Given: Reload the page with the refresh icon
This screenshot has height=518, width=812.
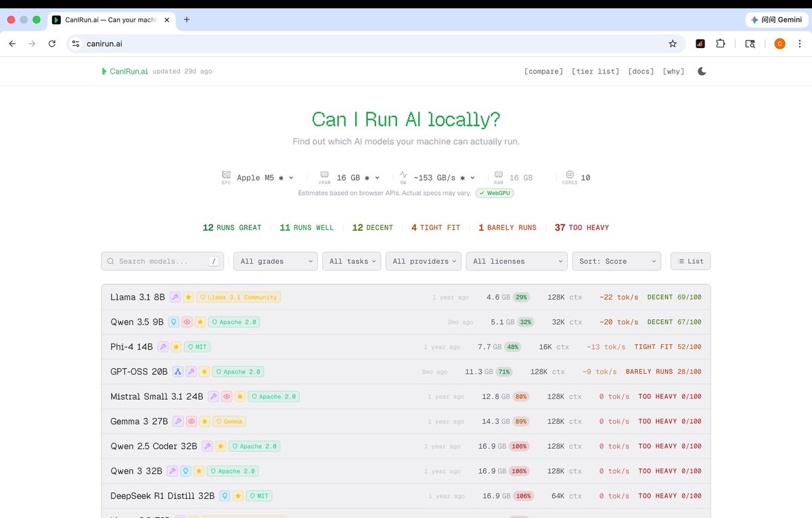Looking at the screenshot, I should (x=52, y=43).
